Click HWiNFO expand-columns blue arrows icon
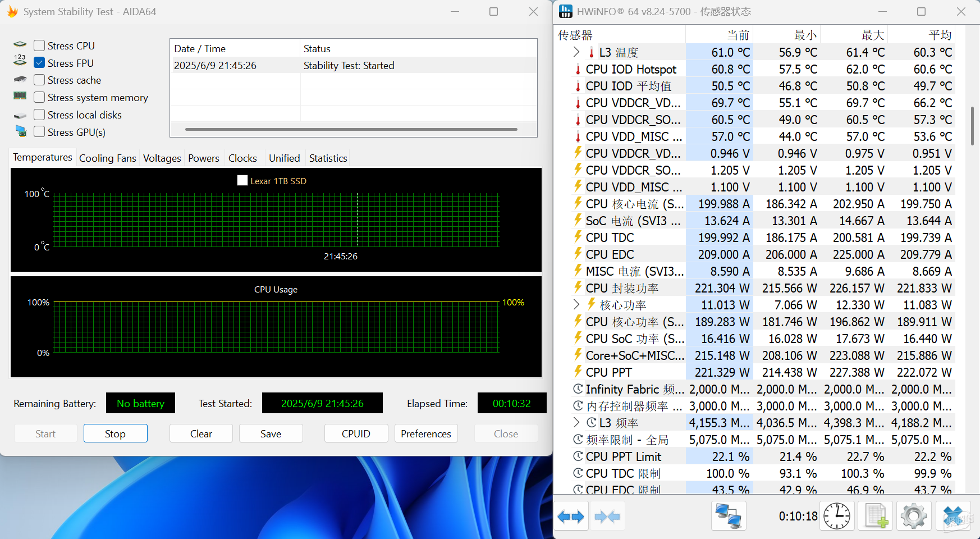The image size is (980, 539). pyautogui.click(x=571, y=516)
